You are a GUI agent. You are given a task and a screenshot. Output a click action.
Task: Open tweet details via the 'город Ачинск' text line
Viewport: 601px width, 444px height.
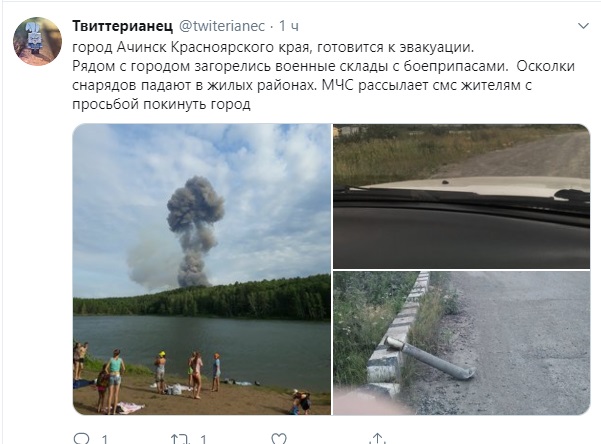(273, 47)
